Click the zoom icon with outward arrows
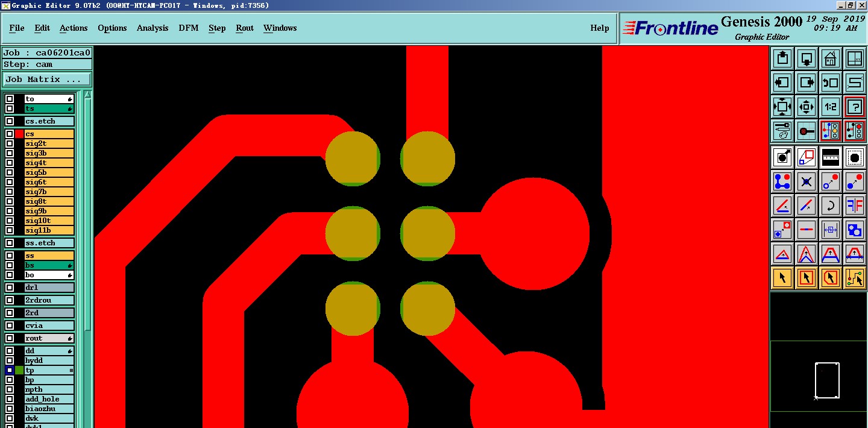The width and height of the screenshot is (868, 428). point(782,107)
